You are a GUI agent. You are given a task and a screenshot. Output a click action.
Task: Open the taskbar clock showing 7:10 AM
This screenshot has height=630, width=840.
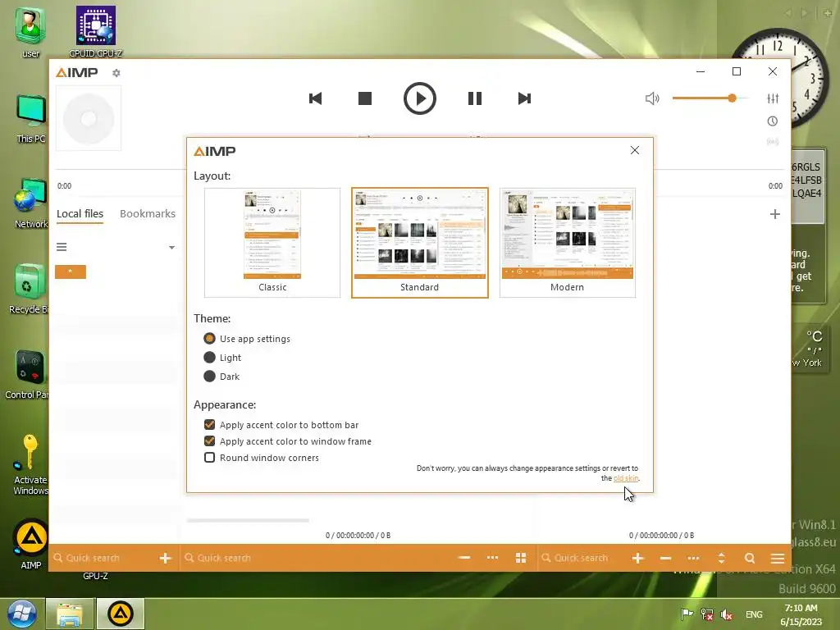pyautogui.click(x=801, y=614)
